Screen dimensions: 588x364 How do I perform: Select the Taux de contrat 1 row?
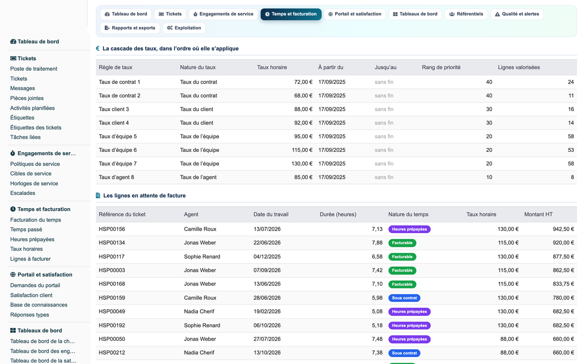(336, 82)
